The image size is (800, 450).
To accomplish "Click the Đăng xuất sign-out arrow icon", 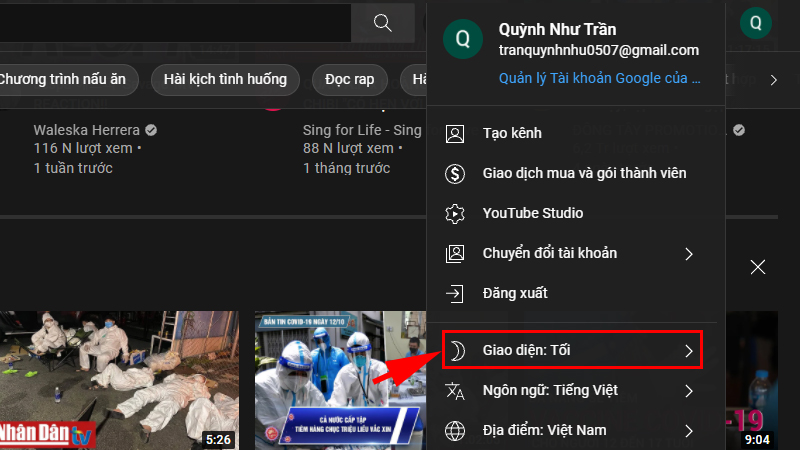I will point(455,293).
